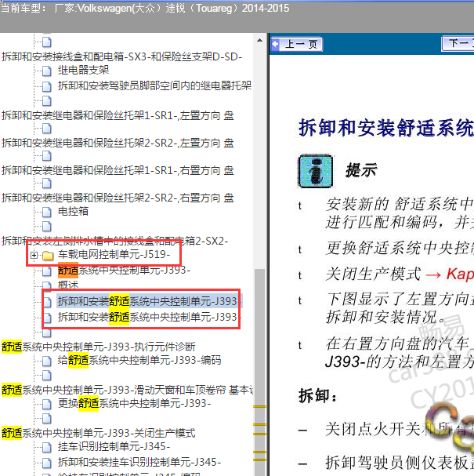Click the document icon beside 更换舒适系统中央控制单元-J393-

[47, 404]
